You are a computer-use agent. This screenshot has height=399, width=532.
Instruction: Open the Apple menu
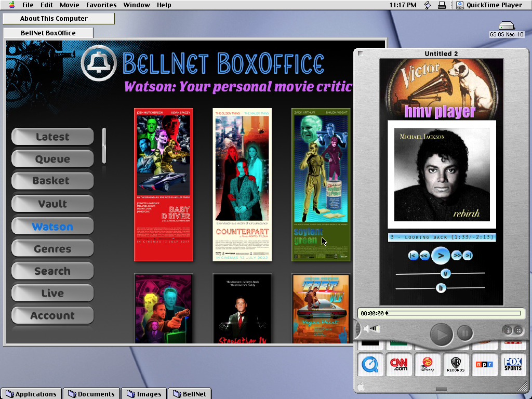tap(11, 5)
